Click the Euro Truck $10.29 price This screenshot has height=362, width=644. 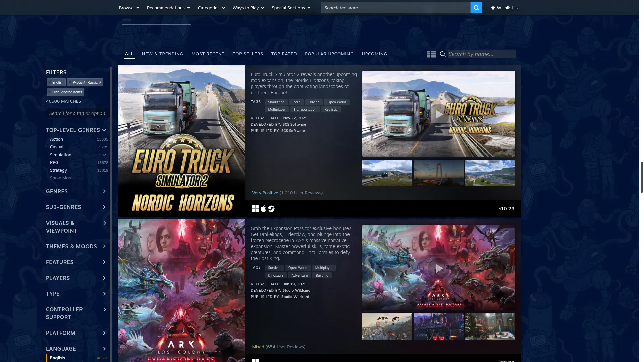(x=506, y=209)
